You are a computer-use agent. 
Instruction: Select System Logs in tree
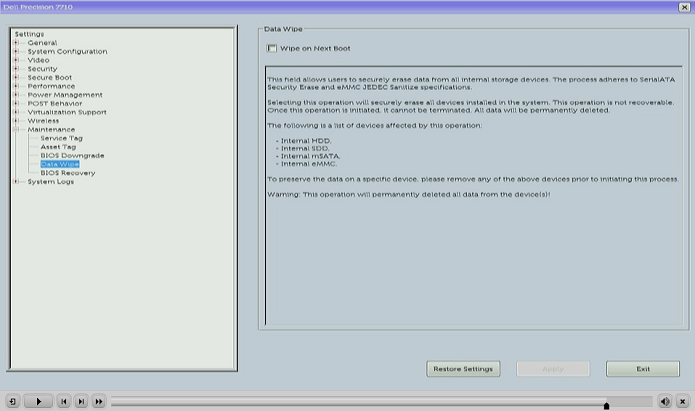click(51, 182)
